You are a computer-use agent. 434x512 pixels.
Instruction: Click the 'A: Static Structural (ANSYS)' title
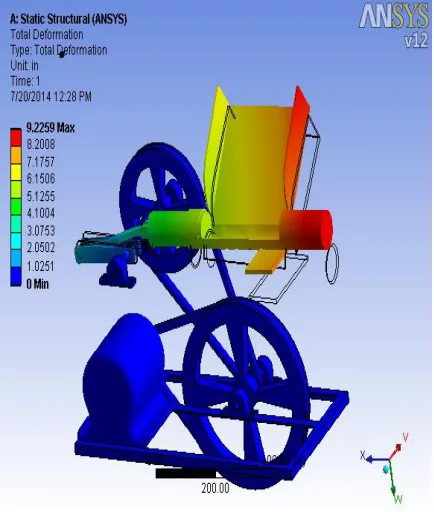point(68,19)
